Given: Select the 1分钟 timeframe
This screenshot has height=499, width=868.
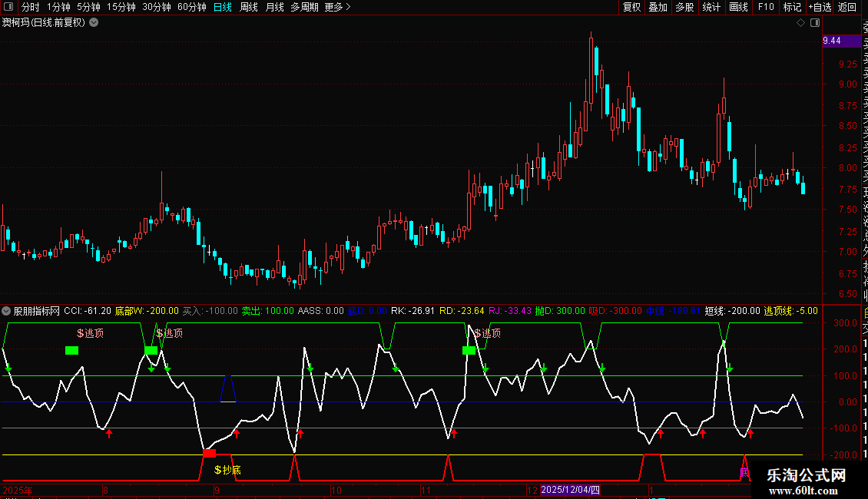Looking at the screenshot, I should point(58,7).
